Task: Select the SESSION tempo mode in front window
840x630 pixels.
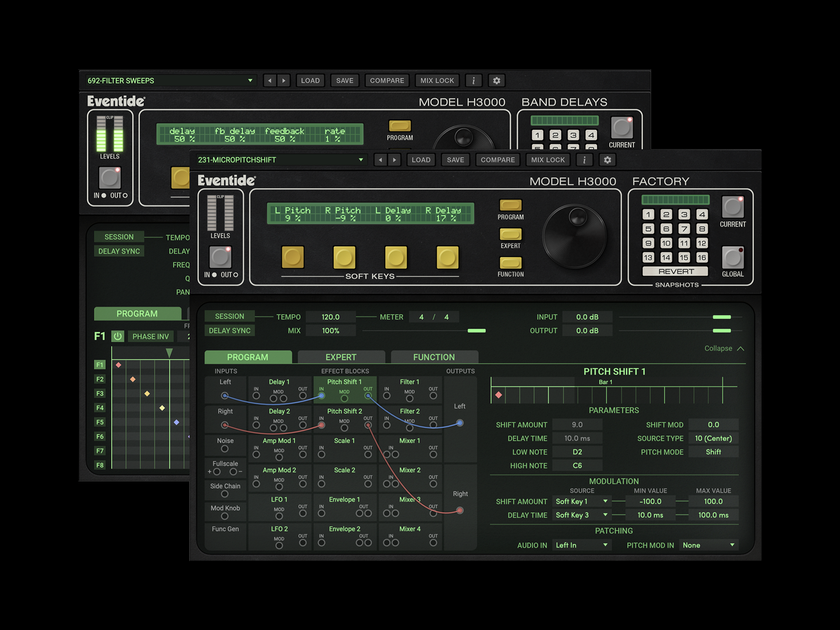Action: point(229,316)
